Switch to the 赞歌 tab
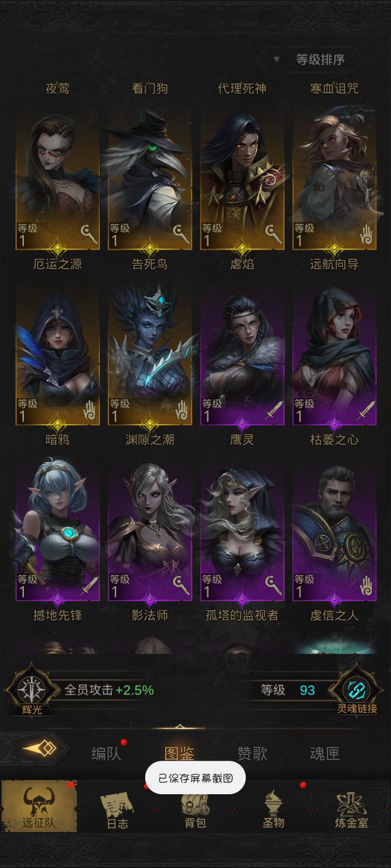This screenshot has height=868, width=391. point(252,753)
